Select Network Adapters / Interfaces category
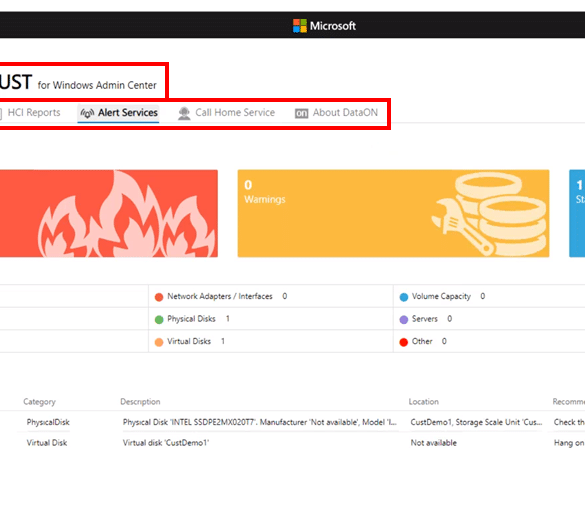The width and height of the screenshot is (585, 514). pyautogui.click(x=220, y=296)
